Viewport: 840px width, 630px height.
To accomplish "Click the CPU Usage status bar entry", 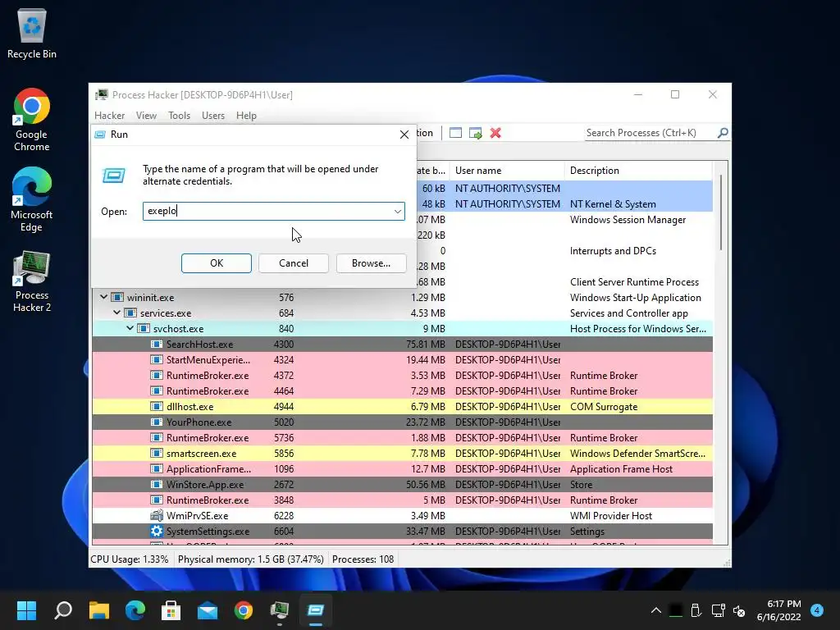I will coord(130,559).
